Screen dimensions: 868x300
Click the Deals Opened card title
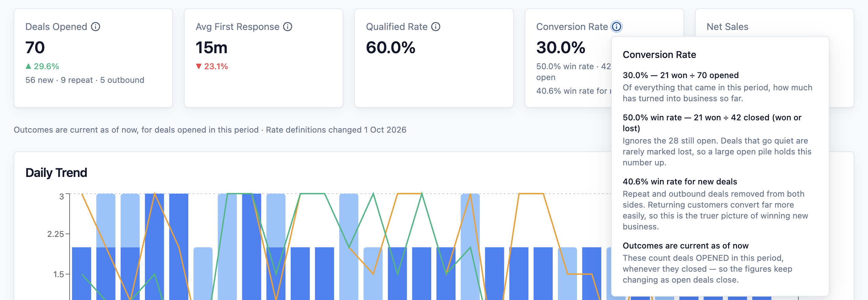pyautogui.click(x=56, y=27)
